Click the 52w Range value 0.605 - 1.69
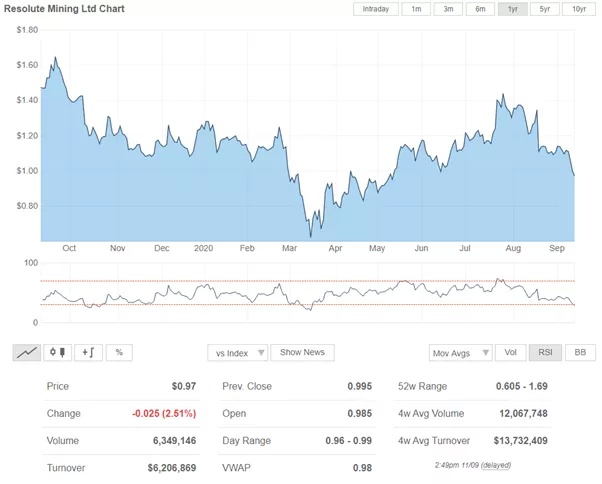 (x=521, y=386)
